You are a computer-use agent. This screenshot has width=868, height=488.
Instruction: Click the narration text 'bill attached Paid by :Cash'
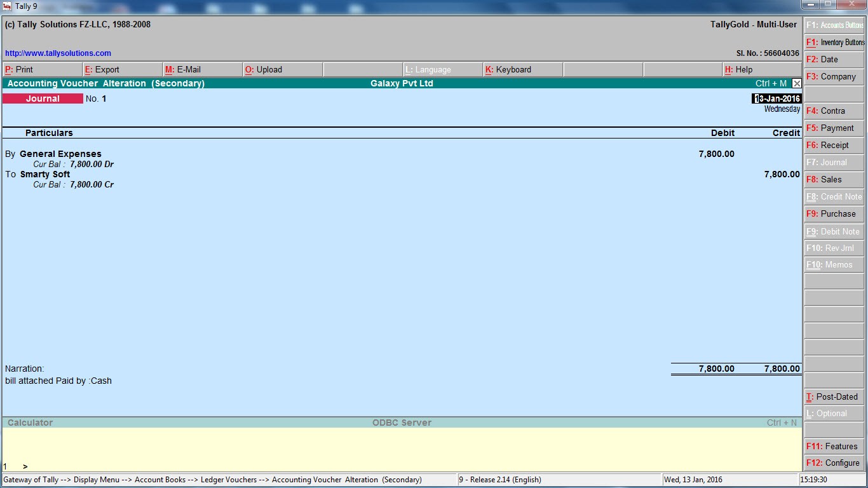click(x=58, y=381)
